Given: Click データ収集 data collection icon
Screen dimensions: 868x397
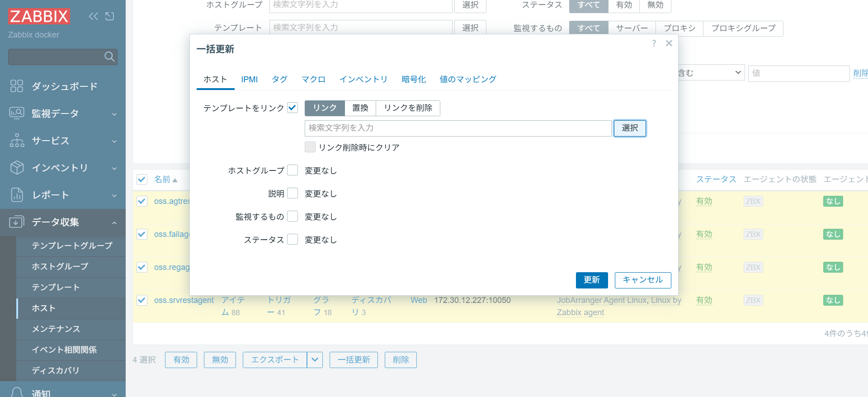Looking at the screenshot, I should click(x=17, y=222).
